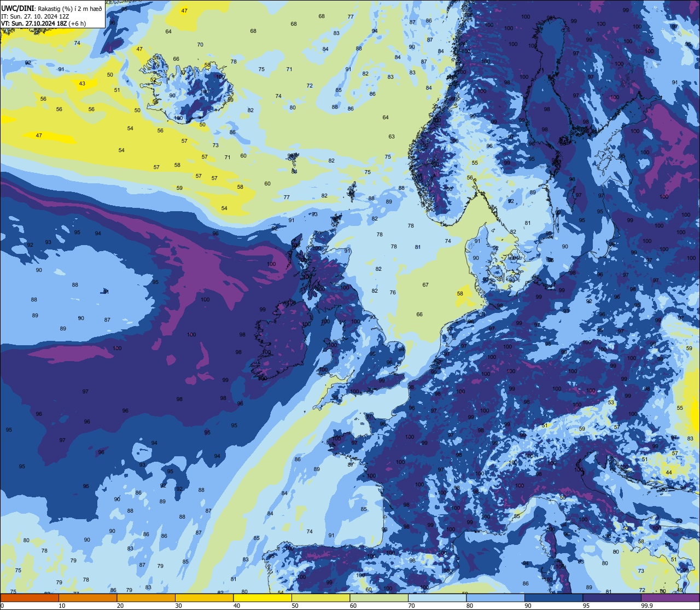The width and height of the screenshot is (700, 610).
Task: Click the "UWC/DINI: Rakastig (%) í 2 m hæð" title
Action: coord(51,8)
